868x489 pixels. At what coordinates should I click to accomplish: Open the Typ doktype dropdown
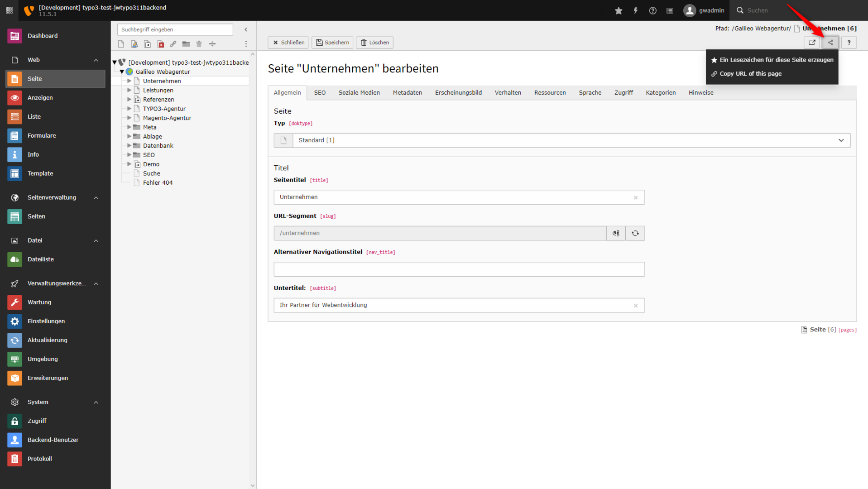coord(571,140)
